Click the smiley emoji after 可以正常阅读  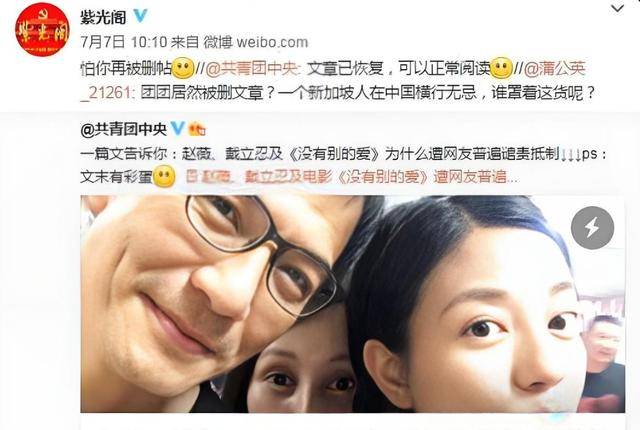[501, 68]
